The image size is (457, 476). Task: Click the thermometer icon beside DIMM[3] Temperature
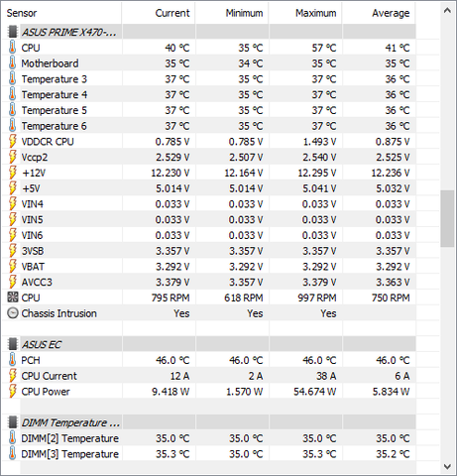12,453
